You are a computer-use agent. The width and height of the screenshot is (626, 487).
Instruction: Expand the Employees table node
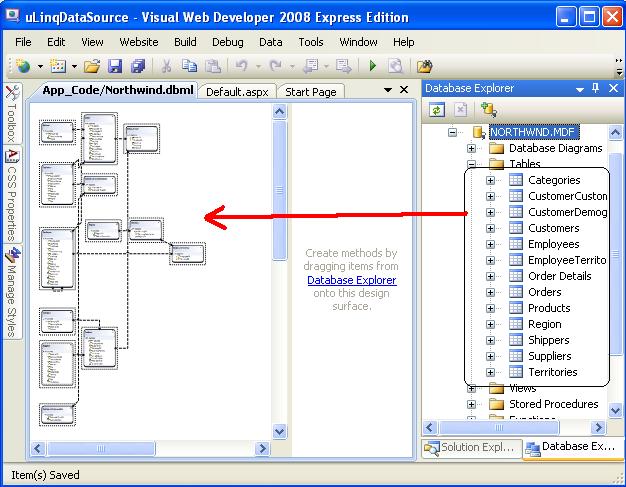point(490,244)
